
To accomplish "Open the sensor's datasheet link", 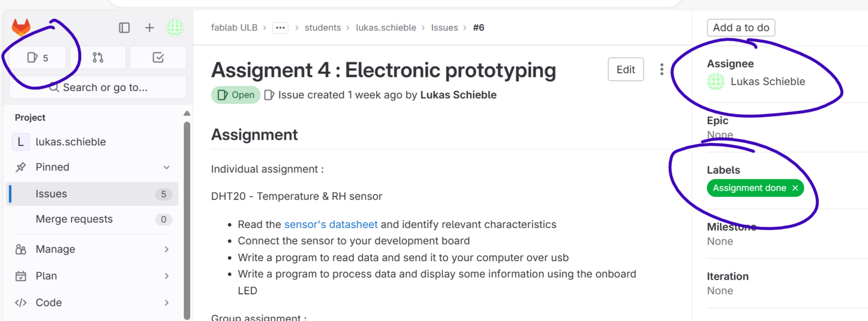I will click(331, 225).
